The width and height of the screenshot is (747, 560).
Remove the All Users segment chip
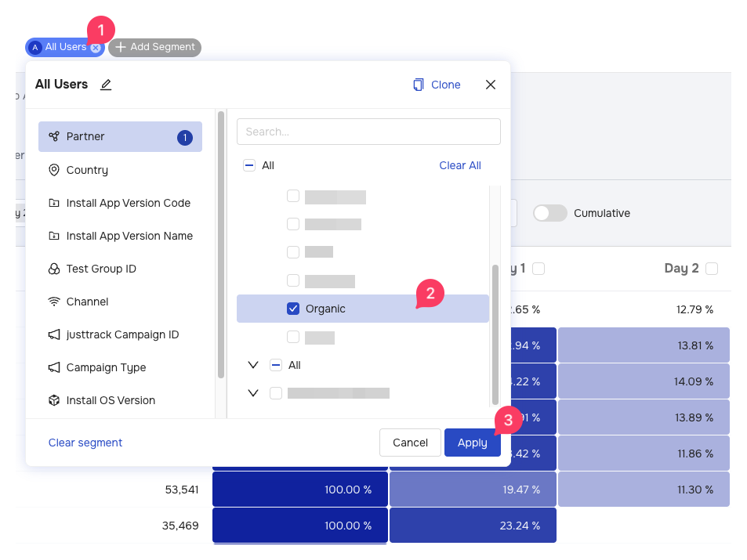[x=95, y=48]
